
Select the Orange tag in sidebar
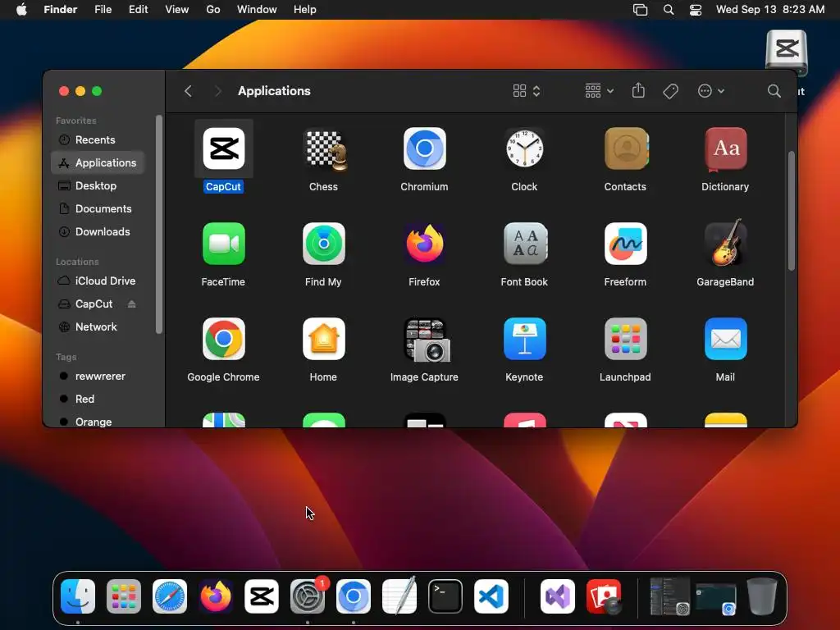click(98, 422)
